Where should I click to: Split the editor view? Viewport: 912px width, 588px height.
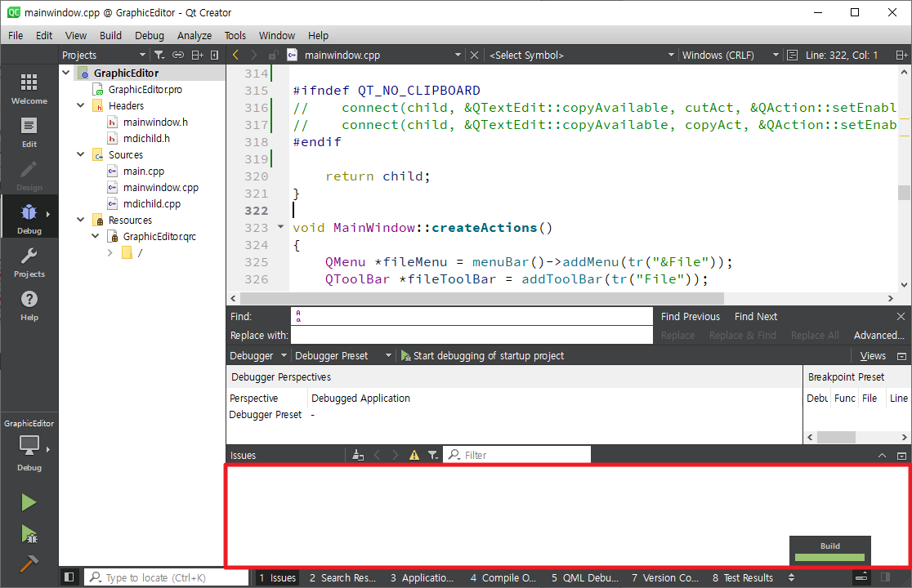901,55
